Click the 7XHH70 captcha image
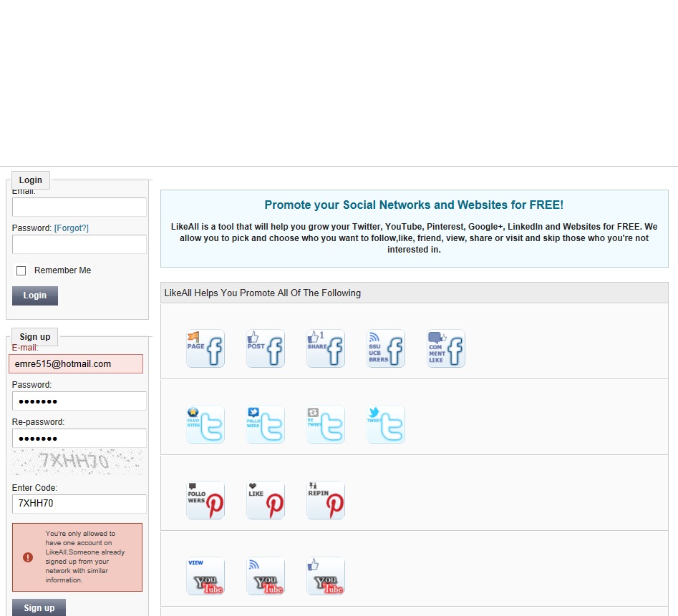The height and width of the screenshot is (616, 678). point(77,461)
